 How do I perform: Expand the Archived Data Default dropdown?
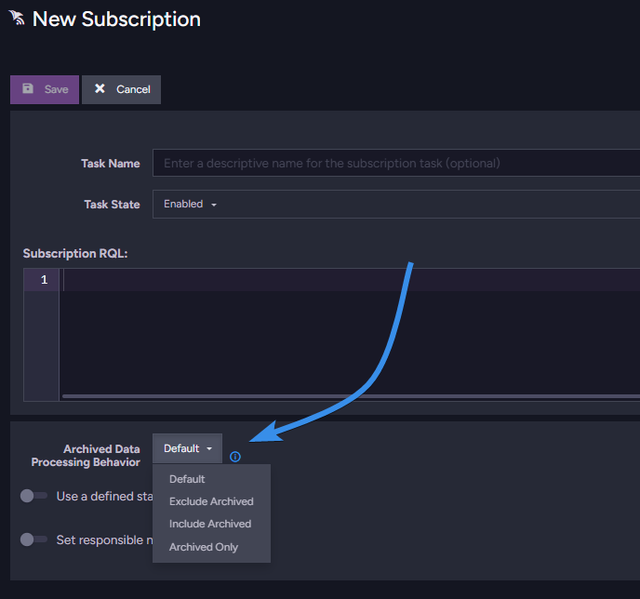pos(188,449)
